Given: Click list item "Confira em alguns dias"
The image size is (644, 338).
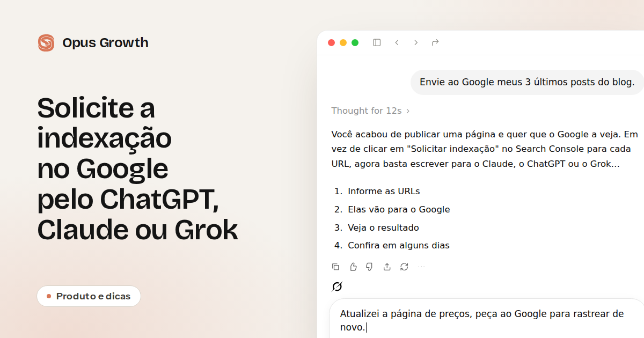Looking at the screenshot, I should click(399, 245).
